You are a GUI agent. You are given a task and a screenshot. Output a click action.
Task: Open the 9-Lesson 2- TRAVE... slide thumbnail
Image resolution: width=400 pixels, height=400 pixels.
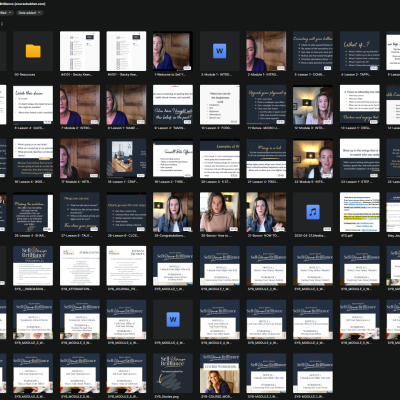(x=173, y=105)
